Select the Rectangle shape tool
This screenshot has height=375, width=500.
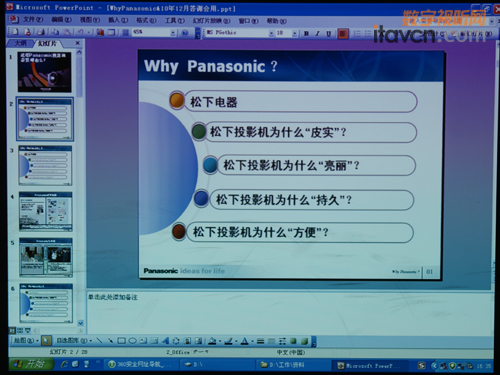coord(121,341)
